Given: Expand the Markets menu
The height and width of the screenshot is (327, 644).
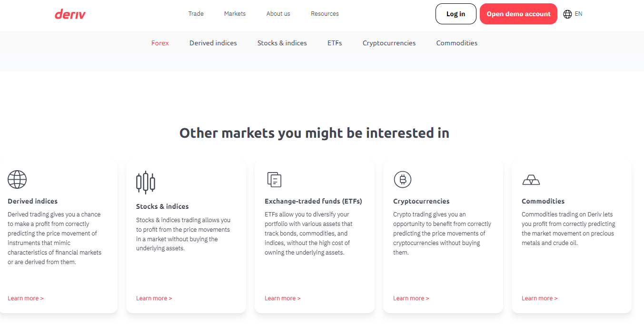Looking at the screenshot, I should [235, 14].
